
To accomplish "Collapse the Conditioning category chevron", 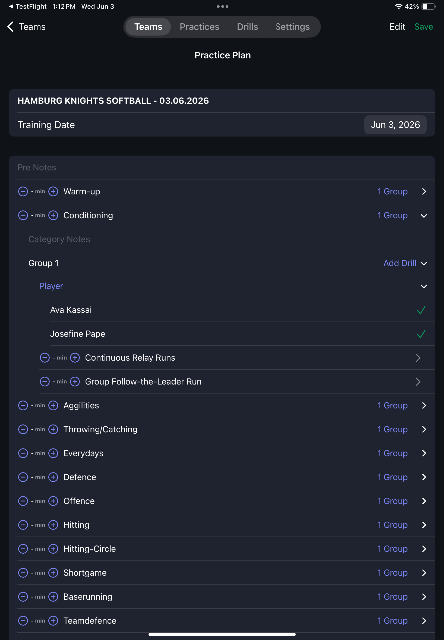I will click(424, 216).
